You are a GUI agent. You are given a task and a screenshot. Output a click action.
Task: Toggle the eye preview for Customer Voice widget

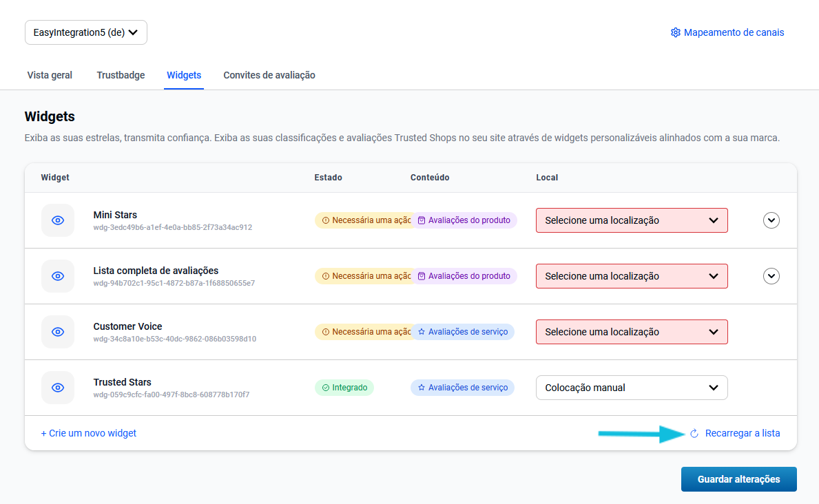click(58, 332)
